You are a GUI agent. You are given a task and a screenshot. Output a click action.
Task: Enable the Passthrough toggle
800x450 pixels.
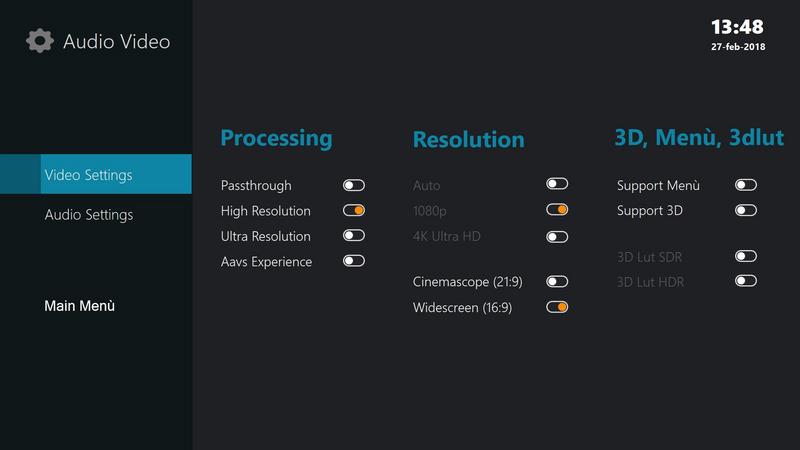tap(354, 185)
